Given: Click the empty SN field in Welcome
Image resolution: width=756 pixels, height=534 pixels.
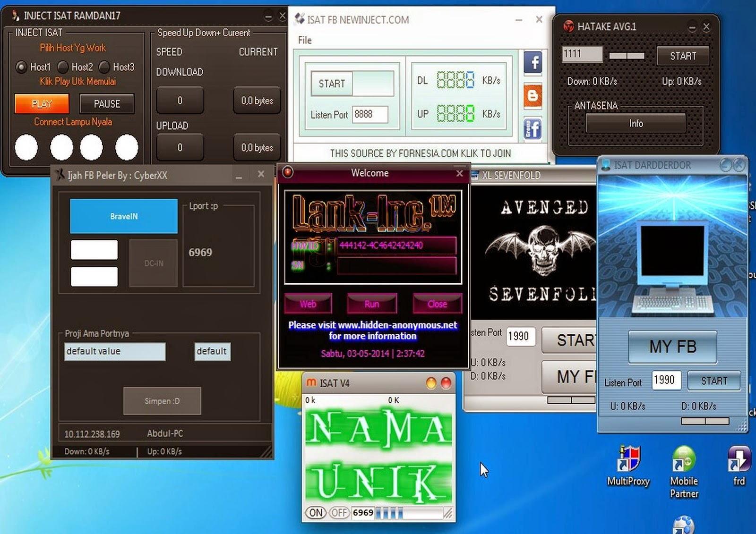Looking at the screenshot, I should coord(396,265).
